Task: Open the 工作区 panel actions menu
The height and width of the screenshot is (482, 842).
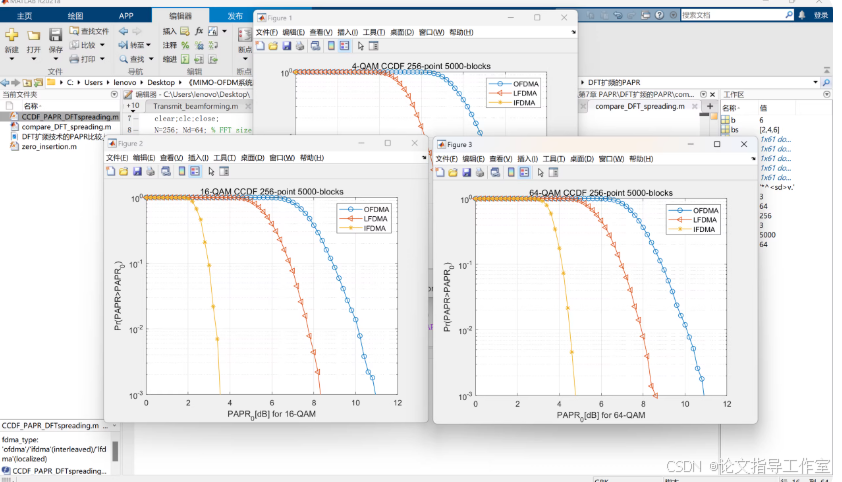Action: [x=826, y=94]
